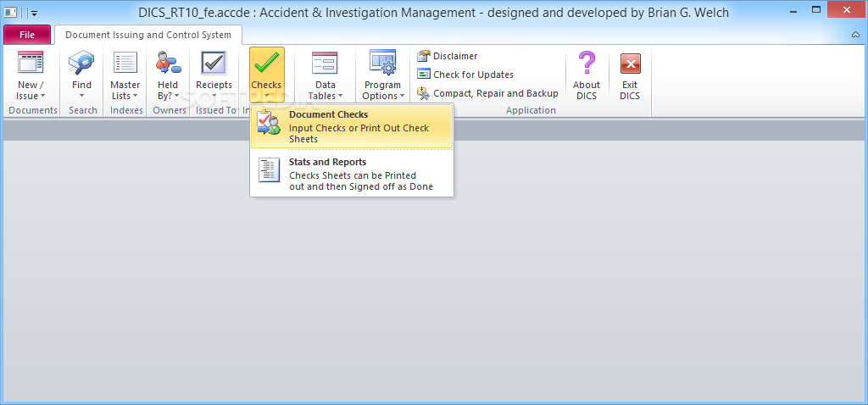Expand the Find dropdown arrow

click(81, 96)
